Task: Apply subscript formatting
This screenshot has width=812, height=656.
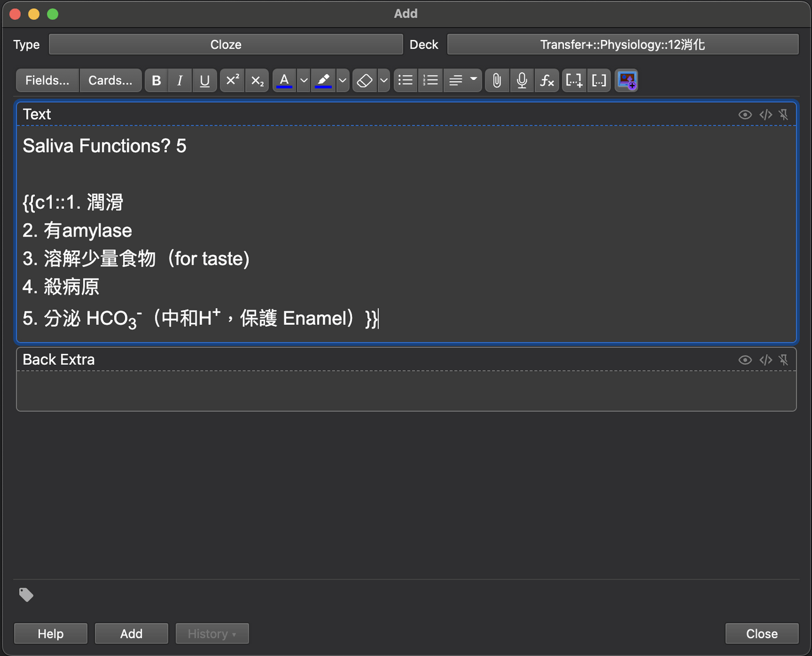Action: (257, 81)
